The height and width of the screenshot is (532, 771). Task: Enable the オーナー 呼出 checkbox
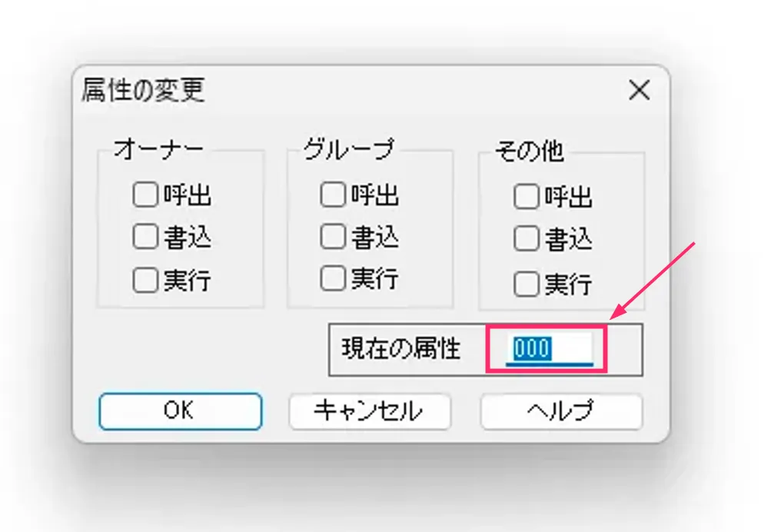tap(145, 196)
